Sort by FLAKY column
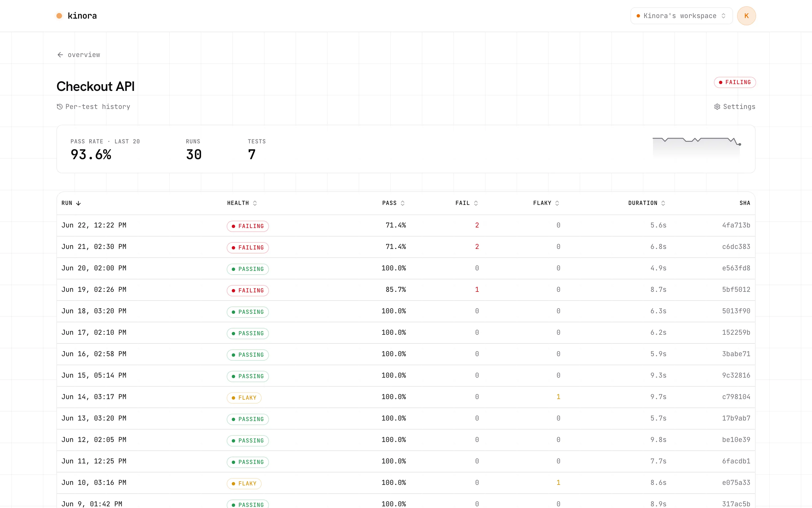The height and width of the screenshot is (508, 812). pyautogui.click(x=546, y=203)
